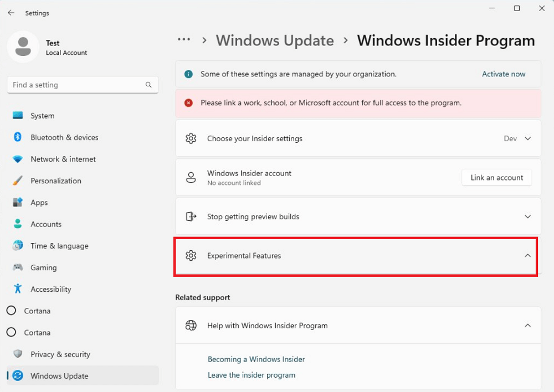Open System via its monitor icon
554x392 pixels.
[x=18, y=116]
